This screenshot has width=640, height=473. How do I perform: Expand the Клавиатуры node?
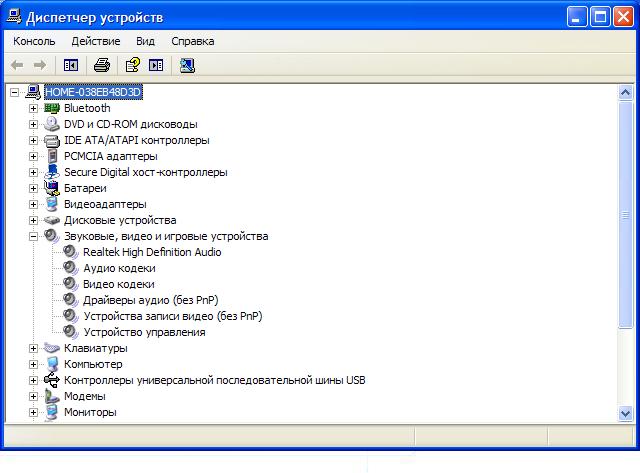tap(33, 348)
